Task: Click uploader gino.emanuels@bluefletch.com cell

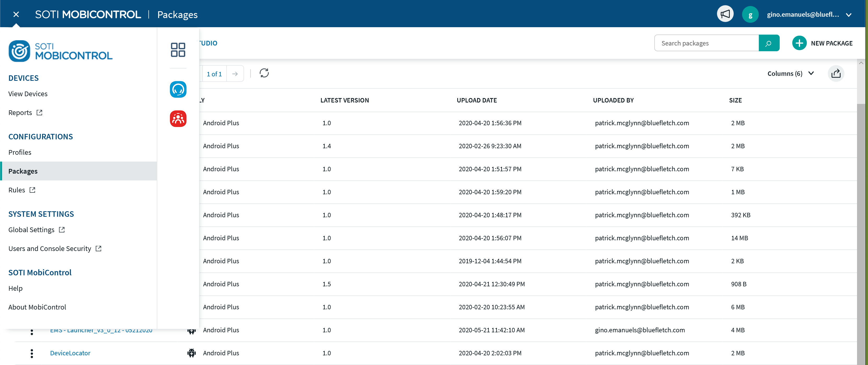Action: pos(640,330)
